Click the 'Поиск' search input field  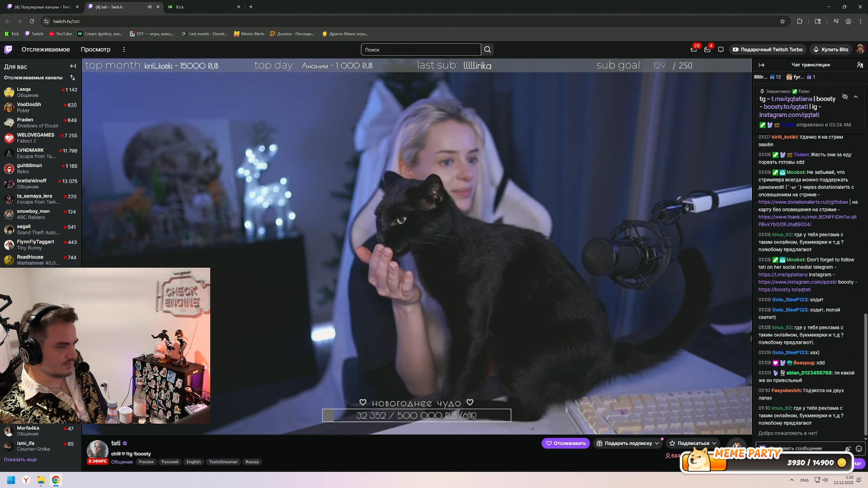coord(420,50)
